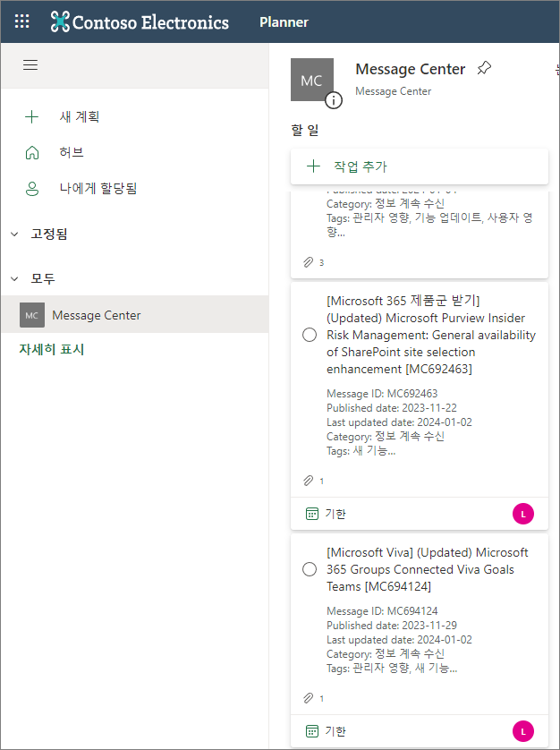Collapse the sidebar with hamburger menu icon

[x=30, y=65]
